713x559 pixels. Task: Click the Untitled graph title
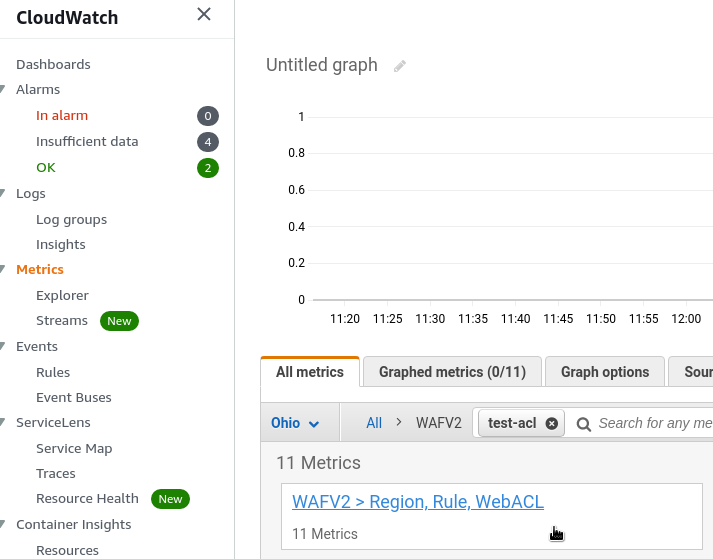321,65
